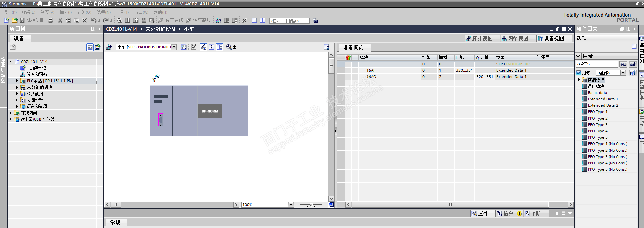
Task: Click the accessible devices icon
Action: [x=218, y=20]
